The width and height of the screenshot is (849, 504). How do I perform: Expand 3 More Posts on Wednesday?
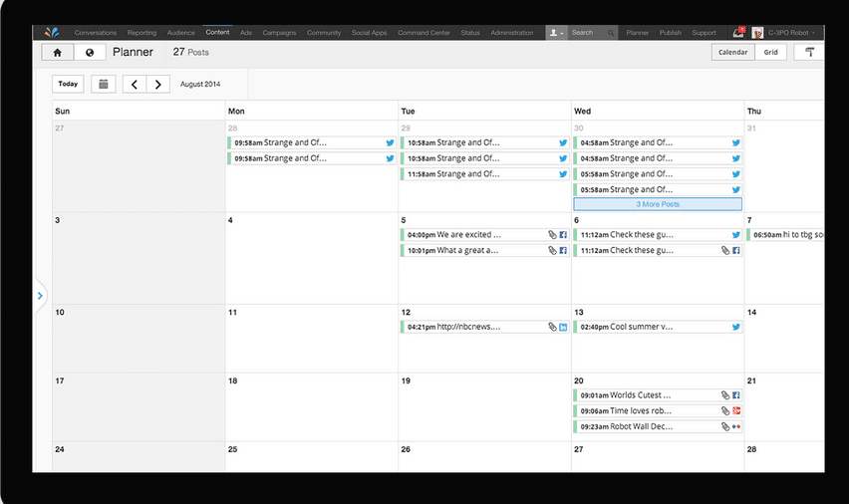pos(658,204)
